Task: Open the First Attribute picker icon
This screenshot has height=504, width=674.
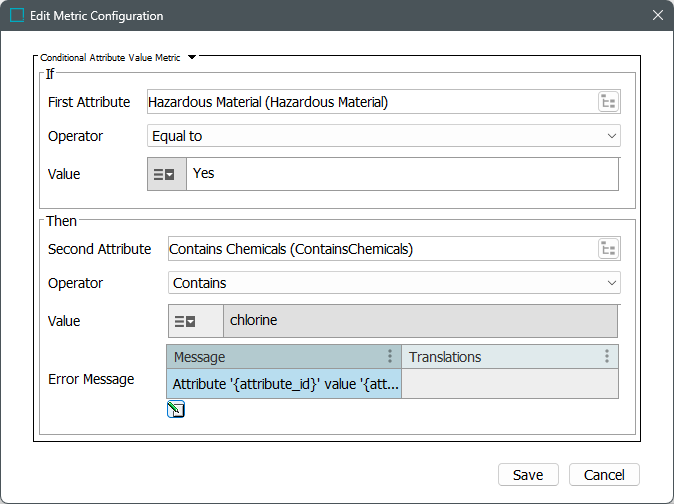Action: click(x=608, y=101)
